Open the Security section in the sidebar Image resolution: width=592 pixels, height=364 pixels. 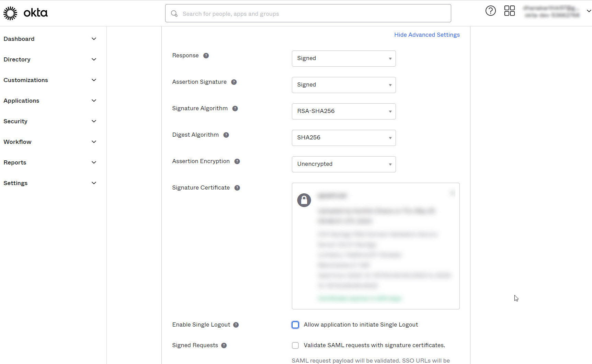[15, 121]
